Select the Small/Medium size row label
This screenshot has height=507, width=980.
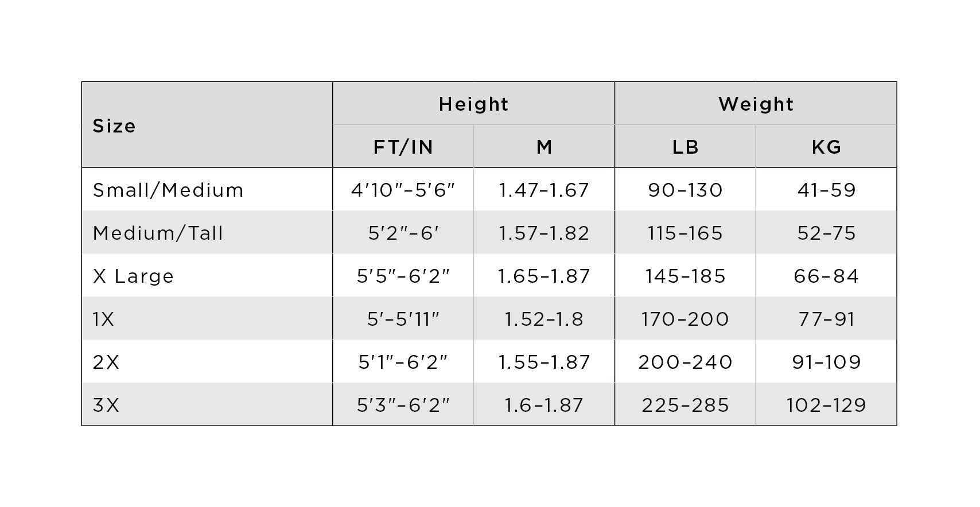(x=168, y=190)
